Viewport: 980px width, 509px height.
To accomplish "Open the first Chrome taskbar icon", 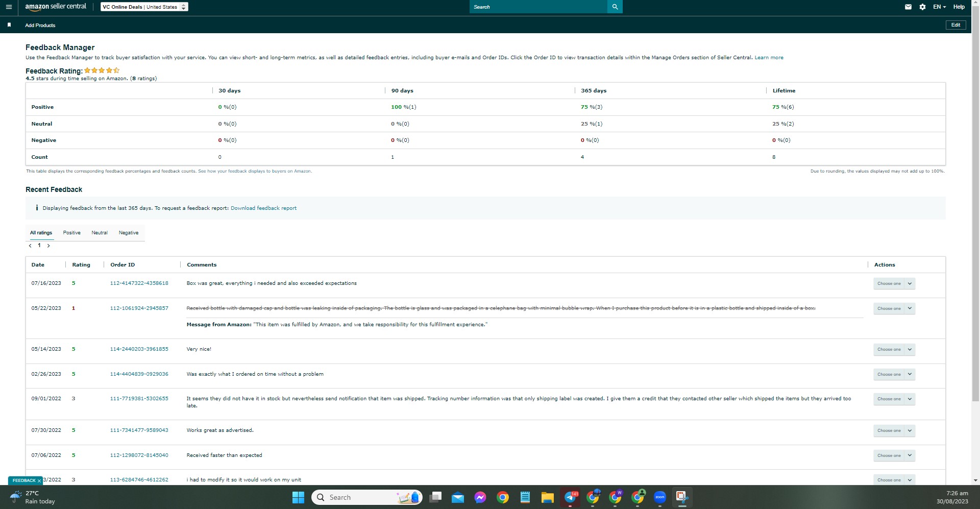I will tap(503, 497).
